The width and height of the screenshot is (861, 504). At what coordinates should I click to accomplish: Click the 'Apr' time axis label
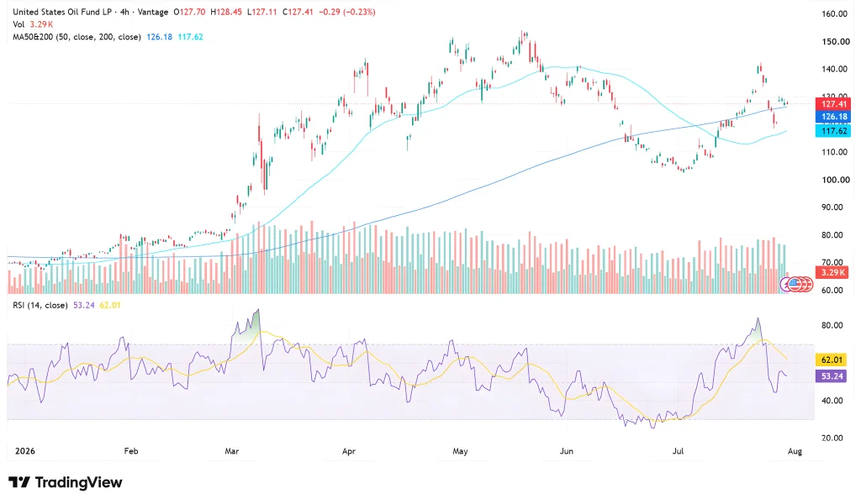349,451
